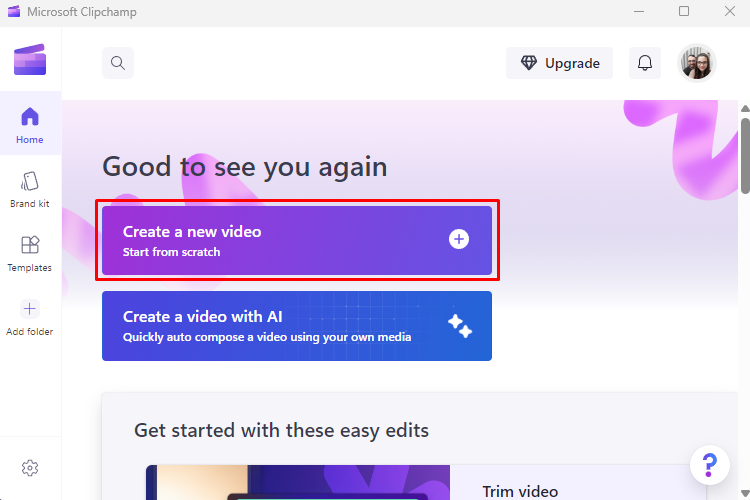The image size is (750, 500).
Task: Open Templates in sidebar
Action: click(30, 254)
